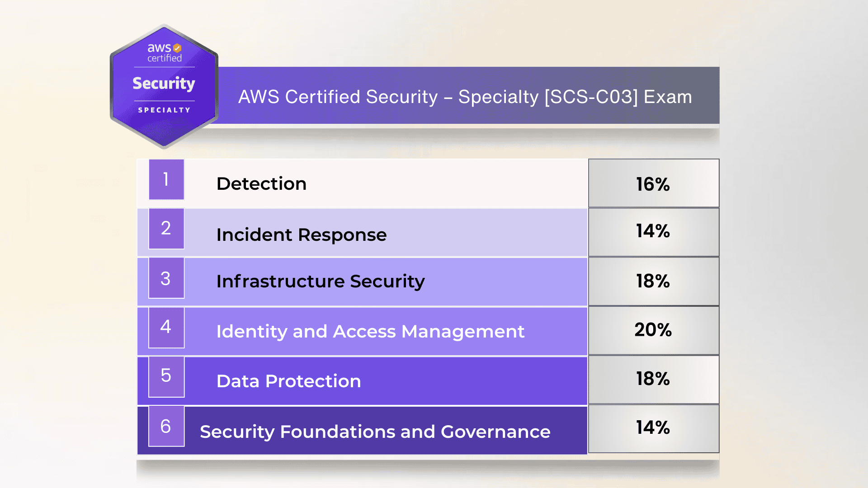This screenshot has width=868, height=488.
Task: Select the number 3 tile
Action: click(166, 278)
